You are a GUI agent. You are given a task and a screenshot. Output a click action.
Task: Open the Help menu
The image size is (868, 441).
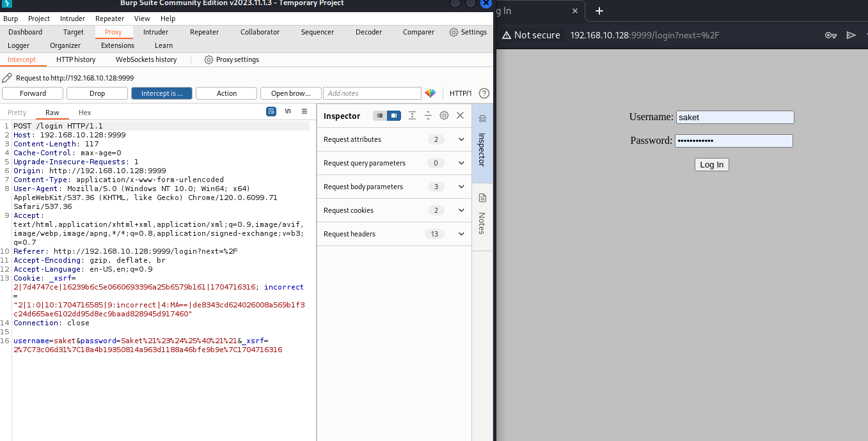(x=168, y=19)
